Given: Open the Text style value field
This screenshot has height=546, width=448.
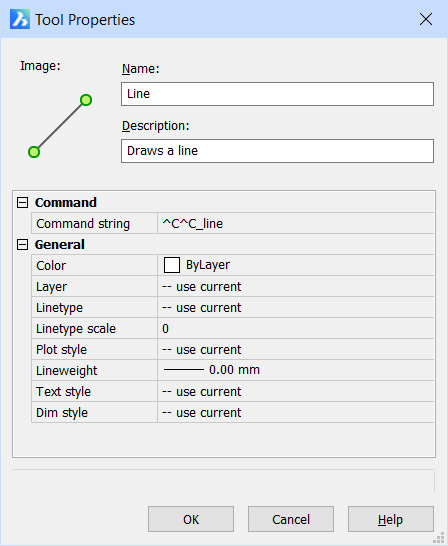Looking at the screenshot, I should coord(296,391).
